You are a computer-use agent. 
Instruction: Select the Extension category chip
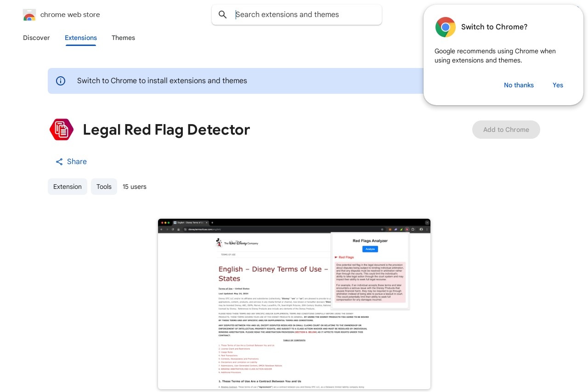coord(68,187)
